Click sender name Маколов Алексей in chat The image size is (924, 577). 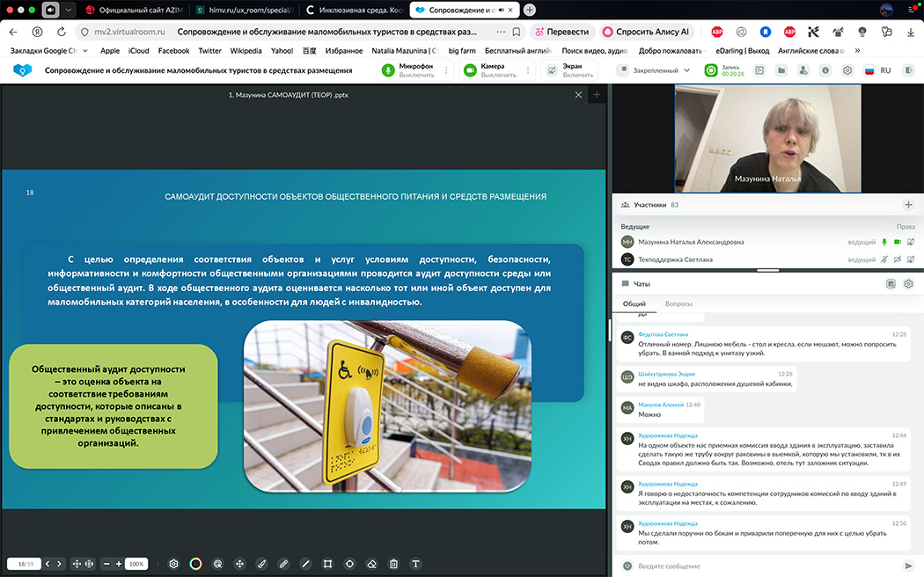click(661, 405)
